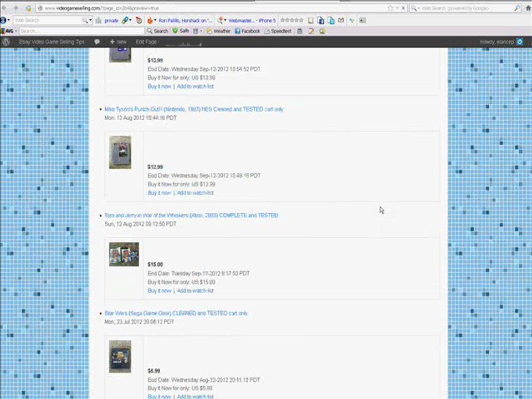Click the notepad icon in AVG toolbar

pyautogui.click(x=311, y=31)
